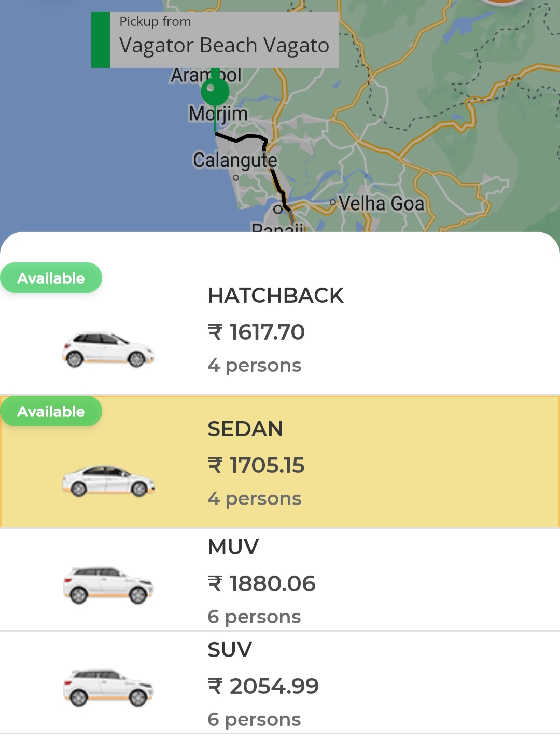Select the MUV car icon
Viewport: 560px width, 754px height.
pos(108,585)
